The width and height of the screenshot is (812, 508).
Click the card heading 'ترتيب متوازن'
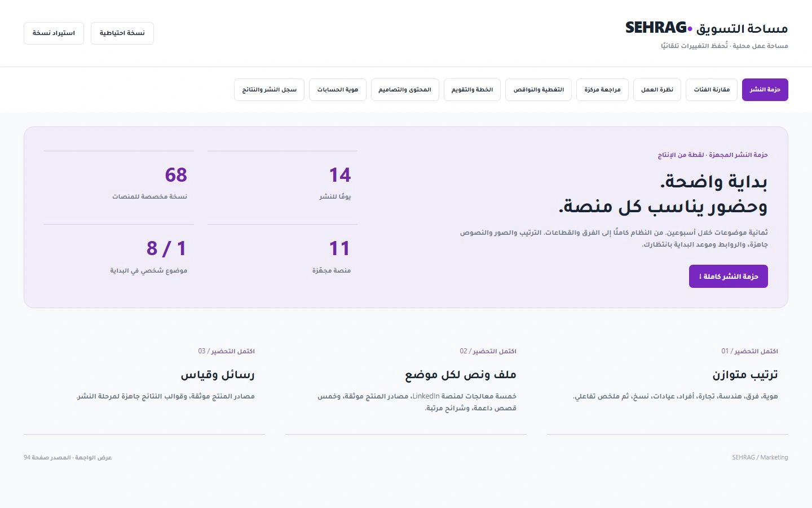pos(745,374)
